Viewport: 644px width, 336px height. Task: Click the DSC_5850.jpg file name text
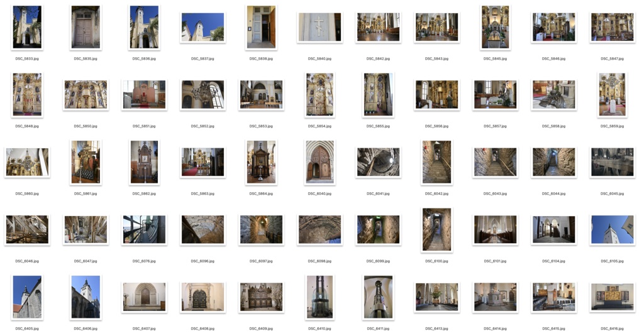click(x=86, y=126)
